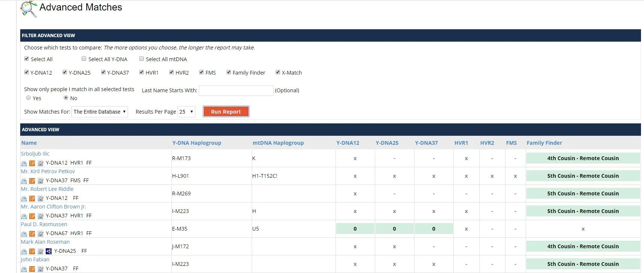Select Yes for matching all selected tests
The width and height of the screenshot is (644, 273).
[28, 98]
